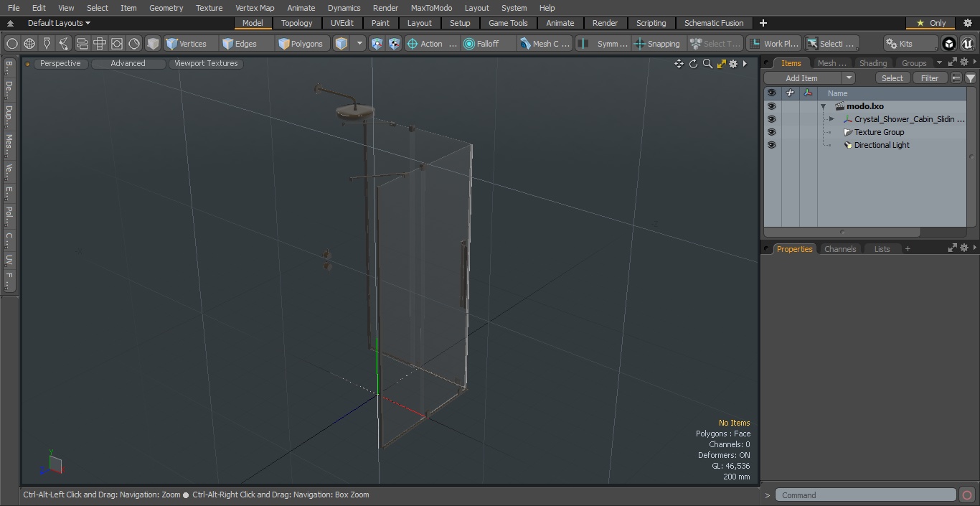This screenshot has width=980, height=506.
Task: Click the Command input field
Action: coord(865,495)
